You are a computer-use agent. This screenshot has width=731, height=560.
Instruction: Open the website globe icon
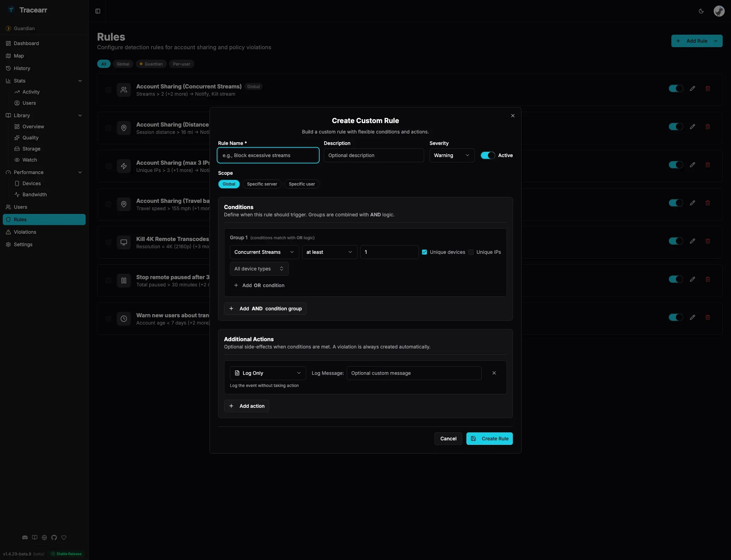(44, 537)
